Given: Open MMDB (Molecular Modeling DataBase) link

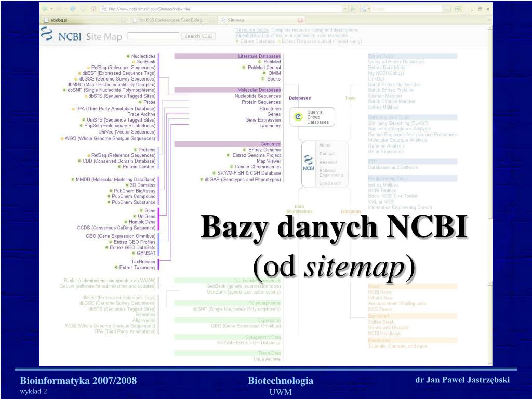Looking at the screenshot, I should [115, 179].
